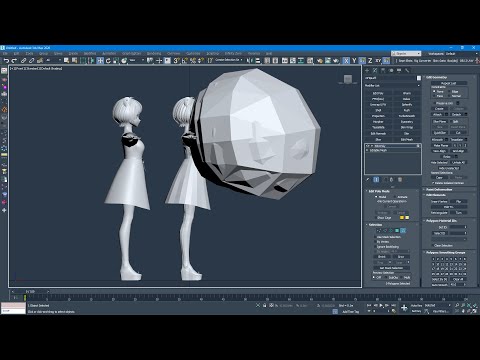Click the object color swatch beside name
480x360 pixels.
click(x=419, y=78)
